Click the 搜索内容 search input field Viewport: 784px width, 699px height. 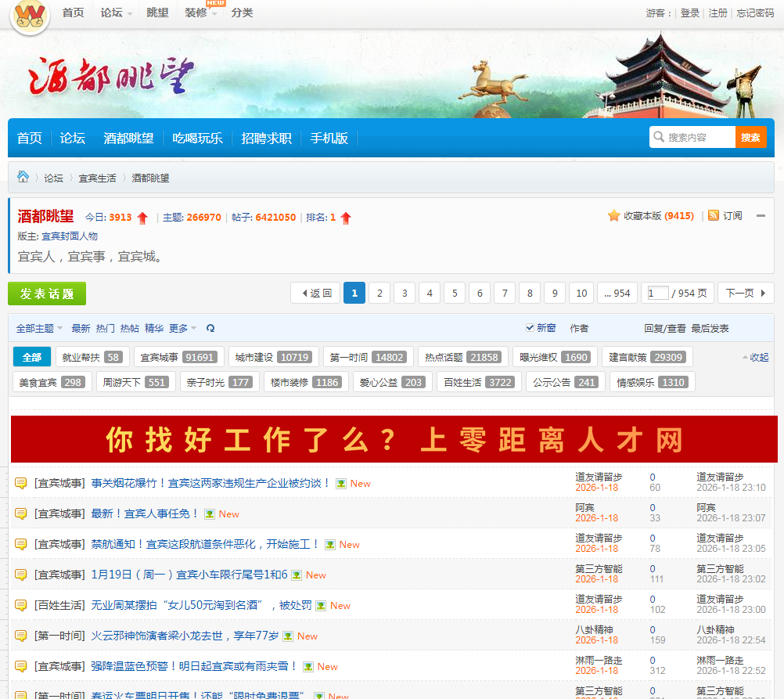coord(699,138)
